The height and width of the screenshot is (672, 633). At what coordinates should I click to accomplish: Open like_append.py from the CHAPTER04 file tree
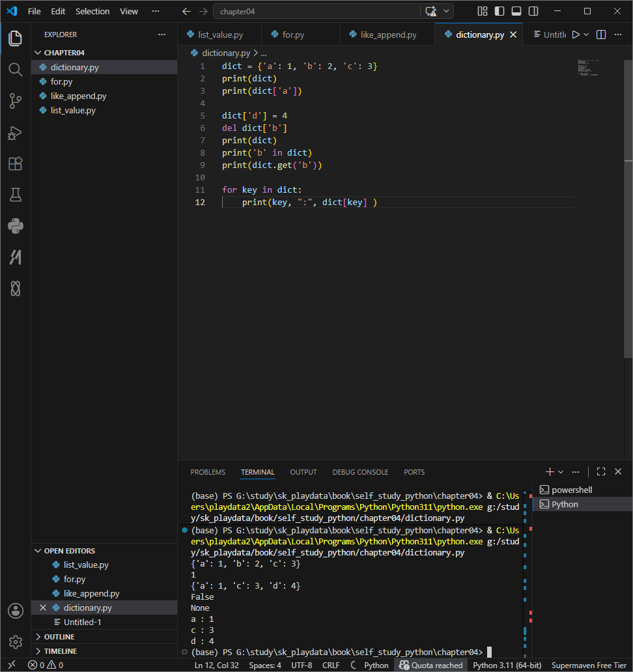105,96
